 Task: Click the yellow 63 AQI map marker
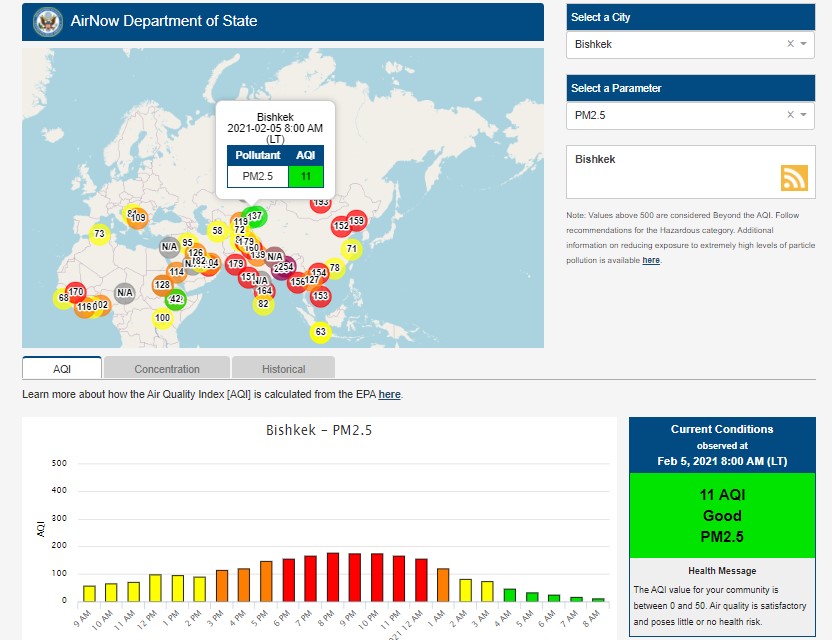pos(320,331)
